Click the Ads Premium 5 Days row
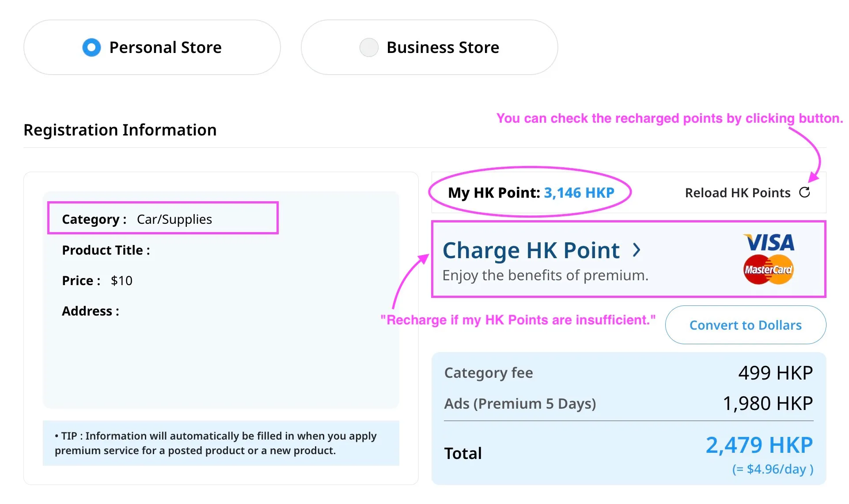The height and width of the screenshot is (504, 849). (x=628, y=403)
